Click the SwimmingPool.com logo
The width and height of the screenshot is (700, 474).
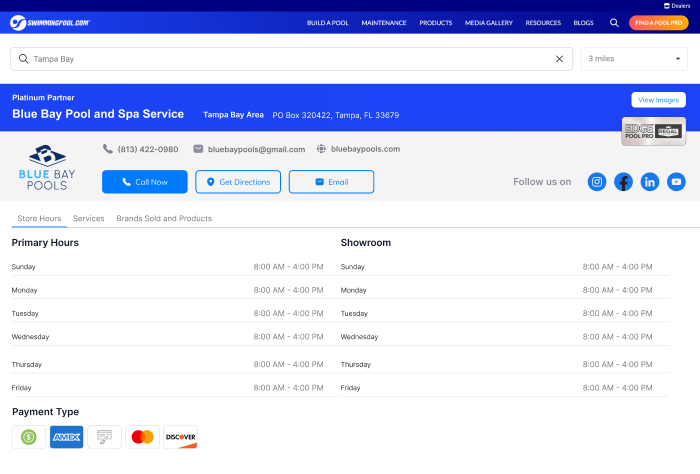tap(50, 23)
